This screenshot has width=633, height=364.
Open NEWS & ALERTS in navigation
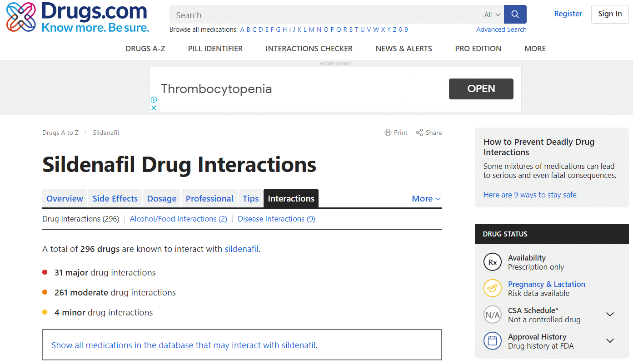404,49
